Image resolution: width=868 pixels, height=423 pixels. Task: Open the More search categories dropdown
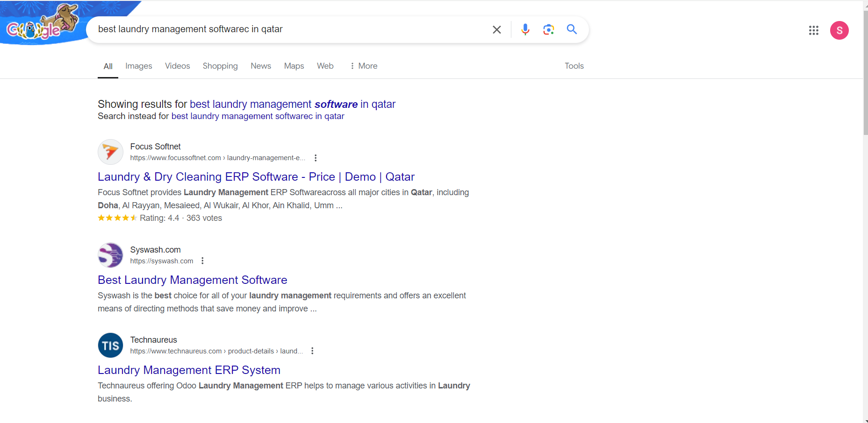click(363, 66)
